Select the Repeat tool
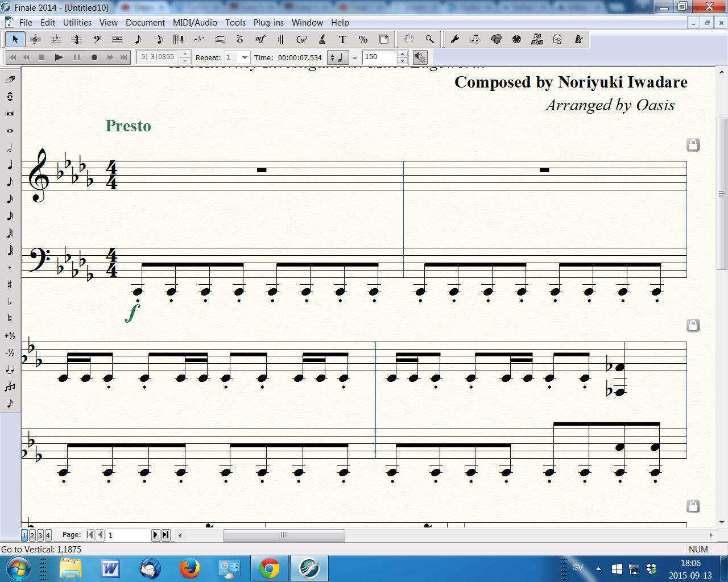The image size is (728, 582). coord(281,39)
